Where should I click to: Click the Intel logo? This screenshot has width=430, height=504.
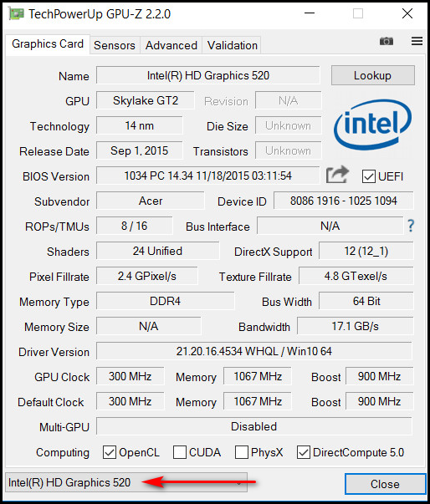pos(372,125)
